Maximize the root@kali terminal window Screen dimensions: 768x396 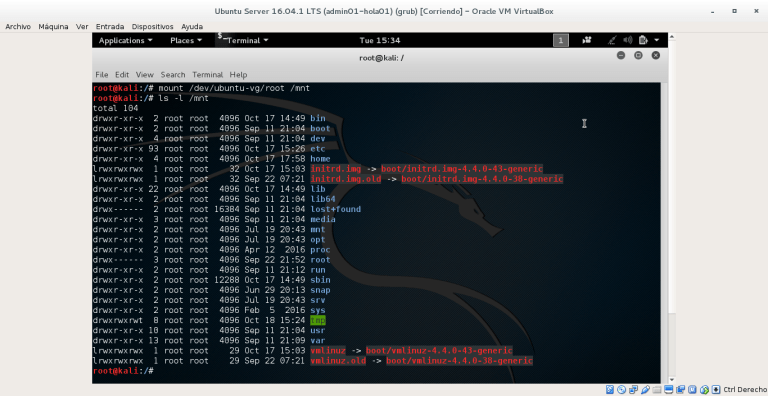coord(638,55)
